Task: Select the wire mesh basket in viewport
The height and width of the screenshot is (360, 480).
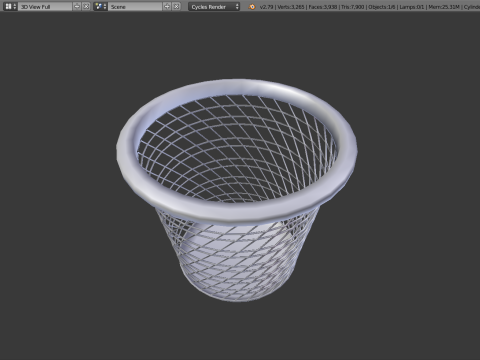Action: [x=237, y=190]
